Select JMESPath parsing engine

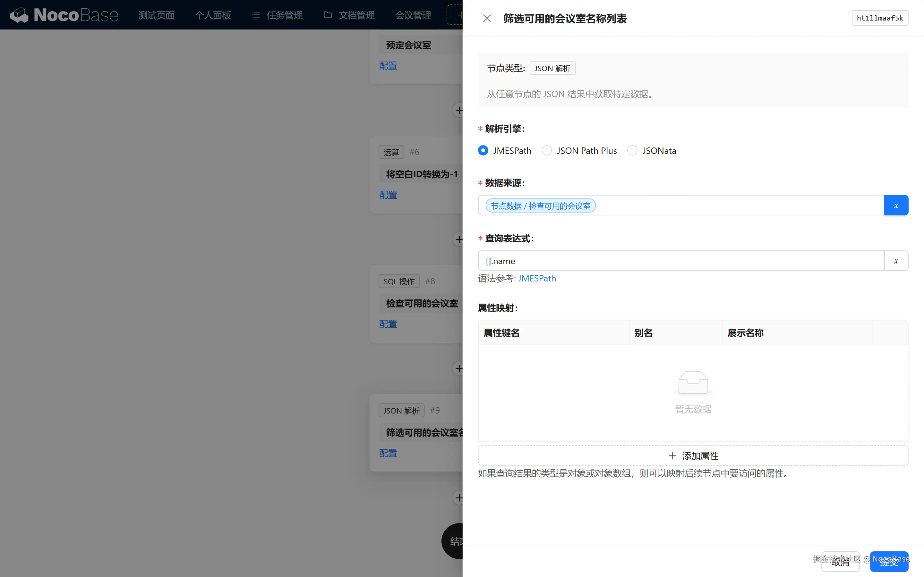click(x=483, y=151)
